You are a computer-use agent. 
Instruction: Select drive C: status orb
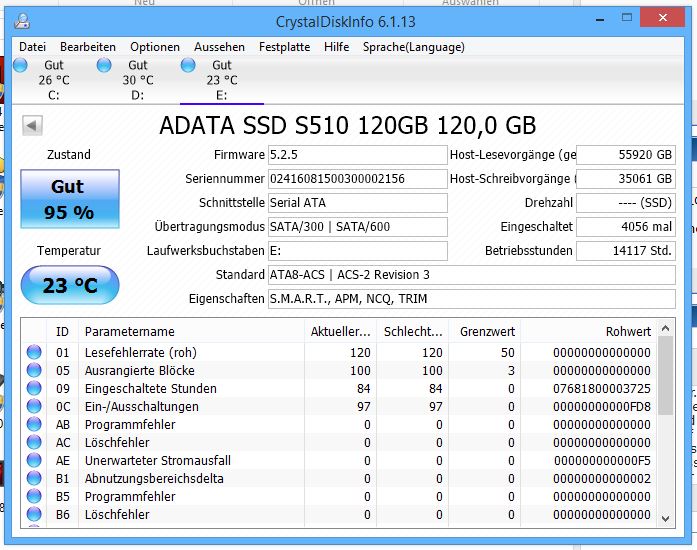(x=20, y=65)
